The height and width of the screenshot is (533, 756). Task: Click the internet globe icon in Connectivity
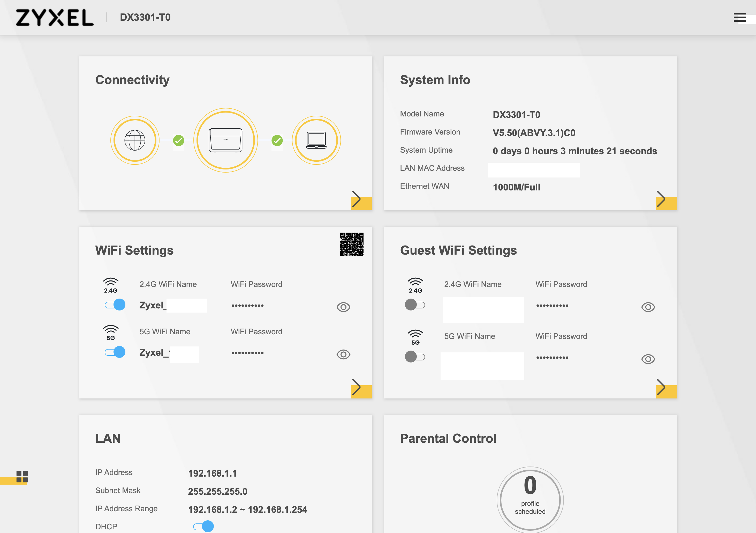(x=135, y=140)
